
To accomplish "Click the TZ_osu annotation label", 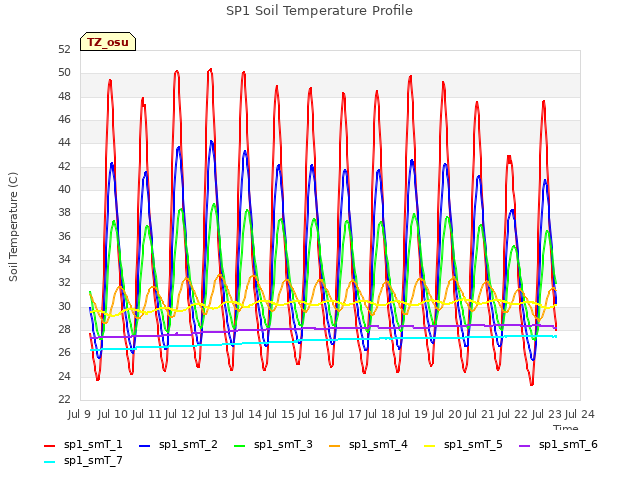I will (x=108, y=42).
